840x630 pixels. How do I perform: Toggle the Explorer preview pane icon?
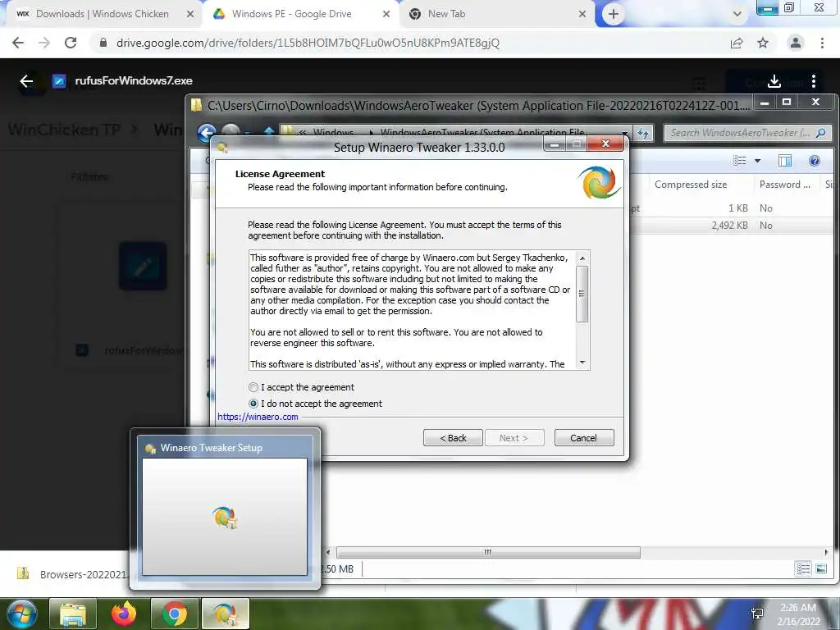785,161
